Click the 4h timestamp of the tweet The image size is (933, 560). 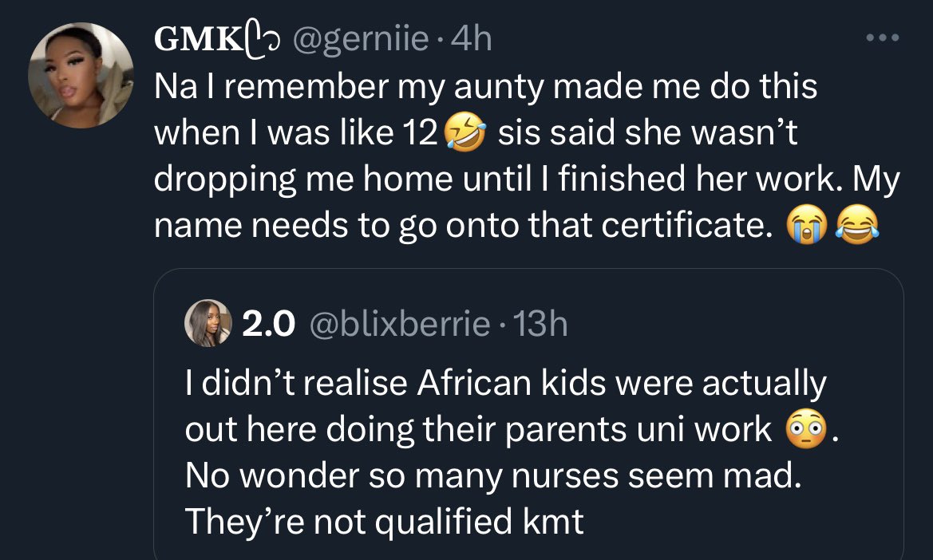471,39
